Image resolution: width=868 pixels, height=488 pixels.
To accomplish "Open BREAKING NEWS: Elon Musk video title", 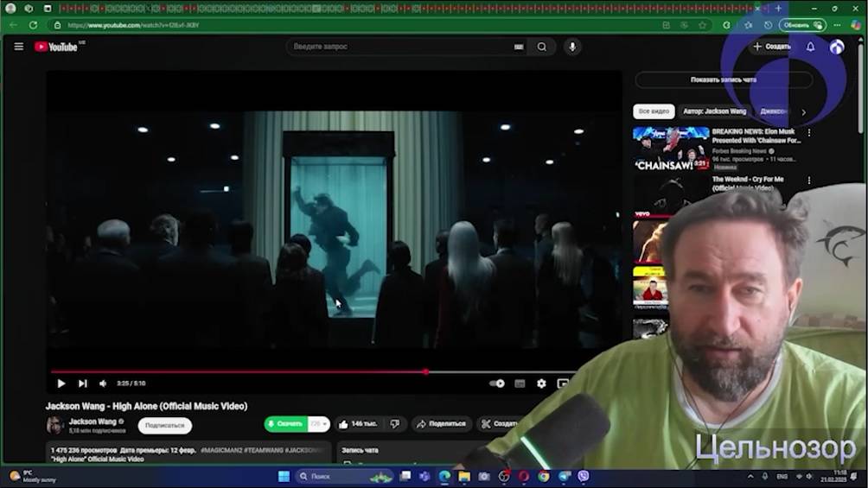I will tap(756, 136).
